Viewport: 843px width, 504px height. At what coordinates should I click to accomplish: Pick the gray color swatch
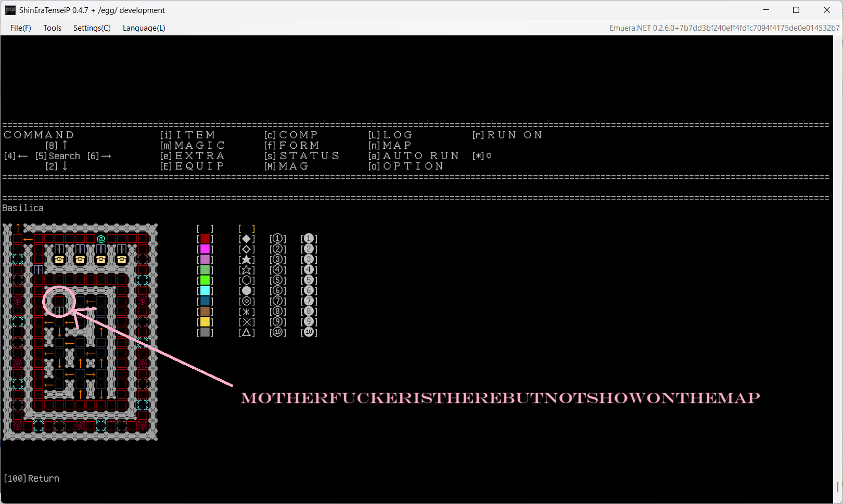click(205, 332)
